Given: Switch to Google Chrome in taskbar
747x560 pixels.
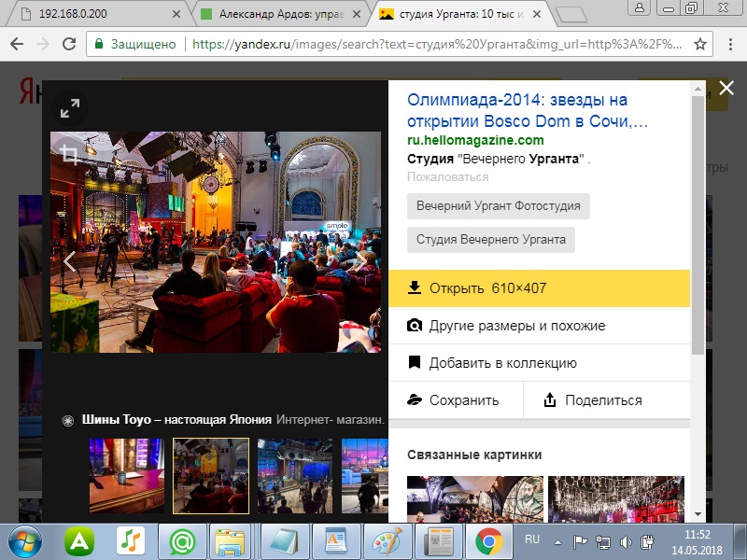Looking at the screenshot, I should (488, 541).
